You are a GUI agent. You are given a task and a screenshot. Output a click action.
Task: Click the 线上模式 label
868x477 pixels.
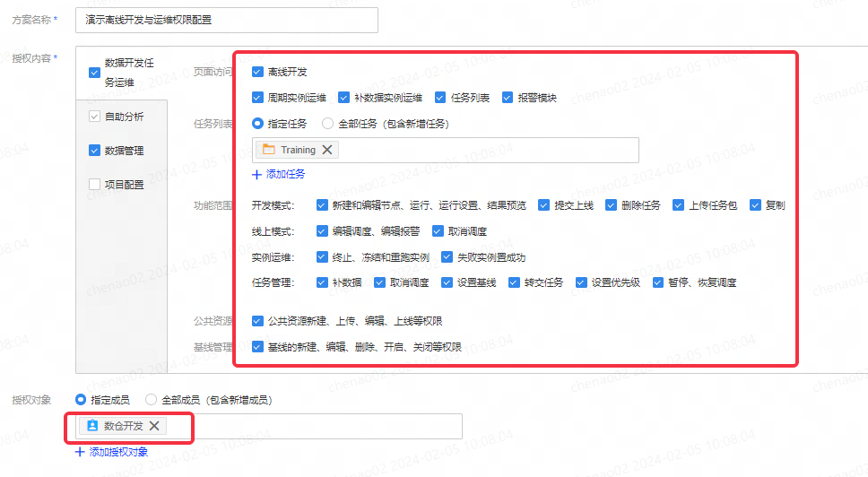(x=273, y=231)
